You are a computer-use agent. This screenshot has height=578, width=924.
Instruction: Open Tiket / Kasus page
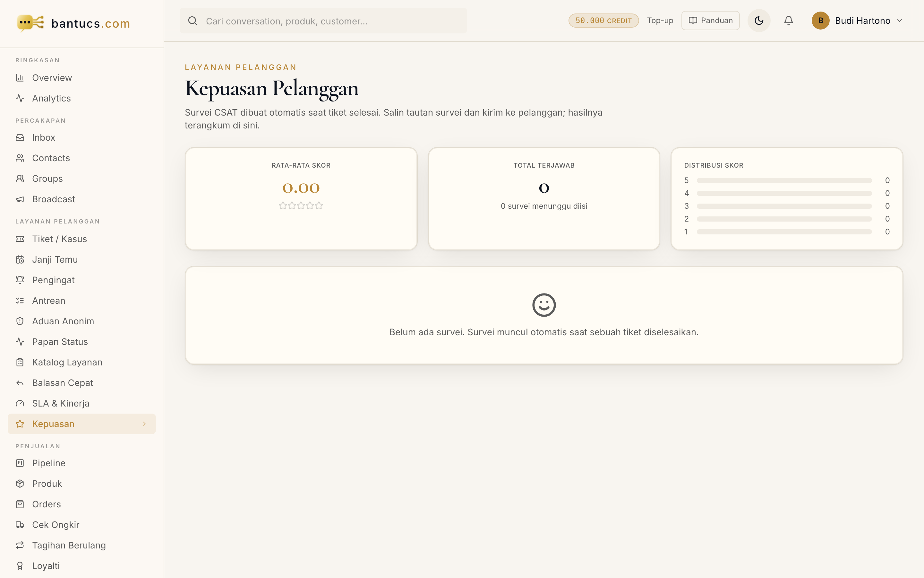point(82,239)
